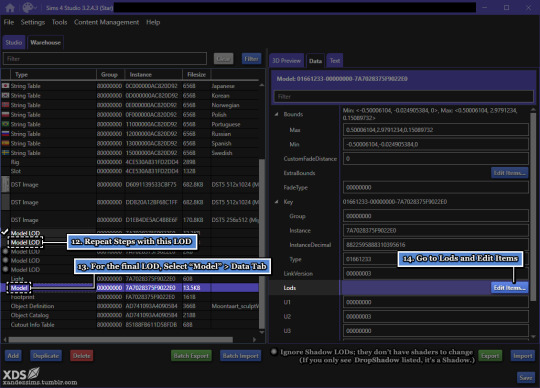The width and height of the screenshot is (540, 388).
Task: Click the red Delete button
Action: click(x=82, y=356)
